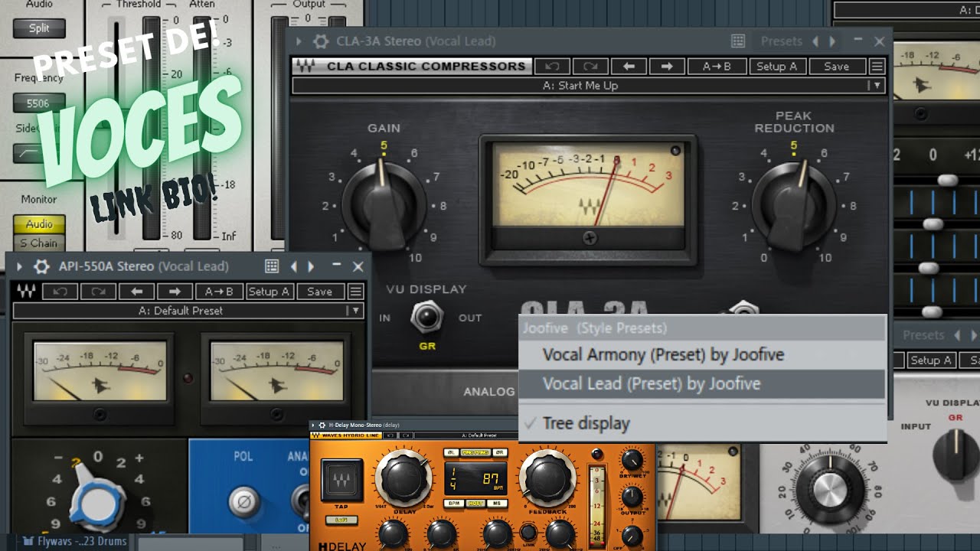Toggle H-Delay LoFi button

(x=341, y=520)
